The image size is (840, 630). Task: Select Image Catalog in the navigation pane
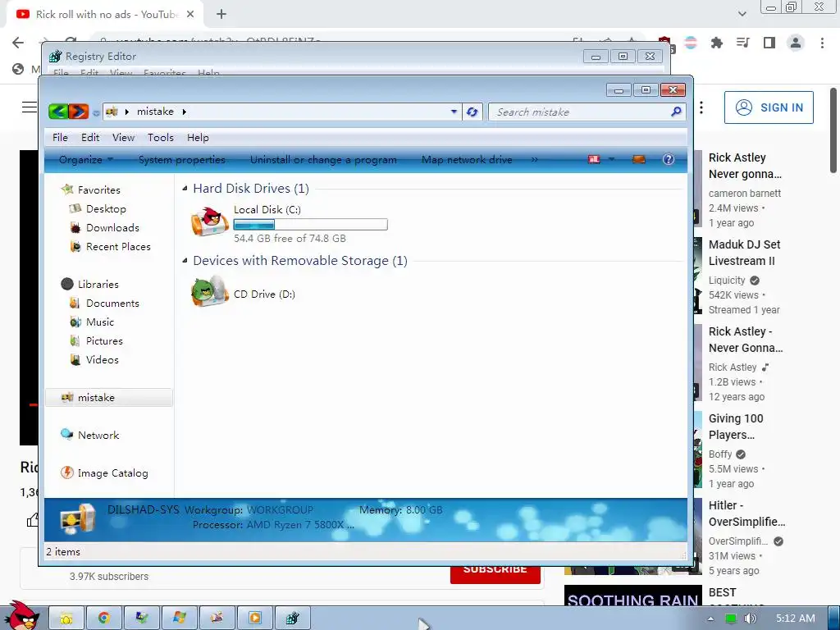[x=112, y=473]
